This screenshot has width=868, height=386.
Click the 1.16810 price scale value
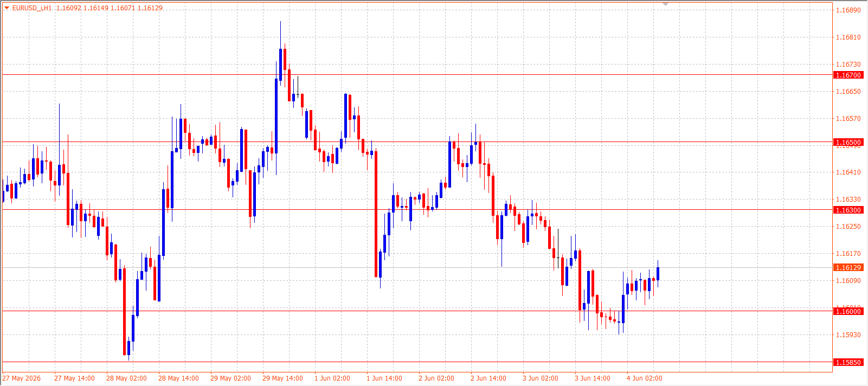point(848,37)
